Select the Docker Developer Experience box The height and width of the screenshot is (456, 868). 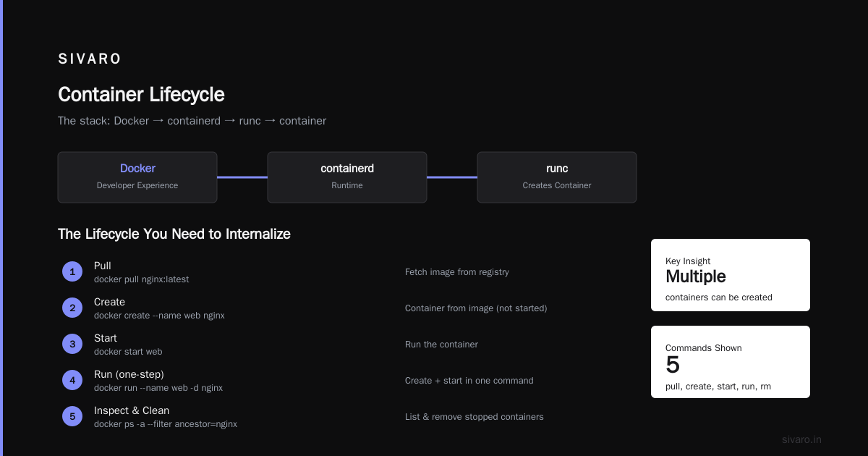(x=137, y=177)
